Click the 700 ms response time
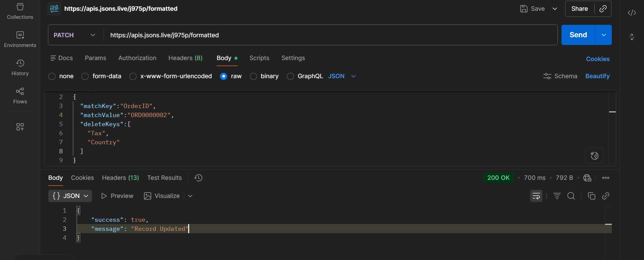Viewport: 644px width, 260px height. point(535,178)
